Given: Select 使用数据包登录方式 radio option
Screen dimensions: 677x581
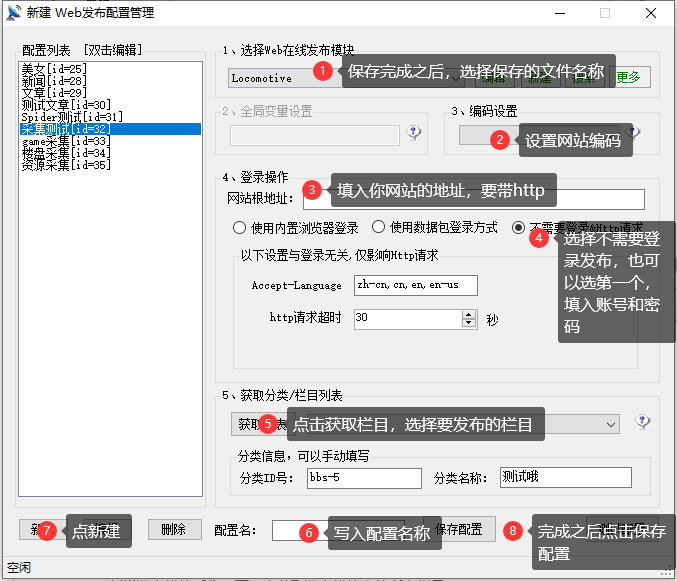Looking at the screenshot, I should click(x=378, y=227).
